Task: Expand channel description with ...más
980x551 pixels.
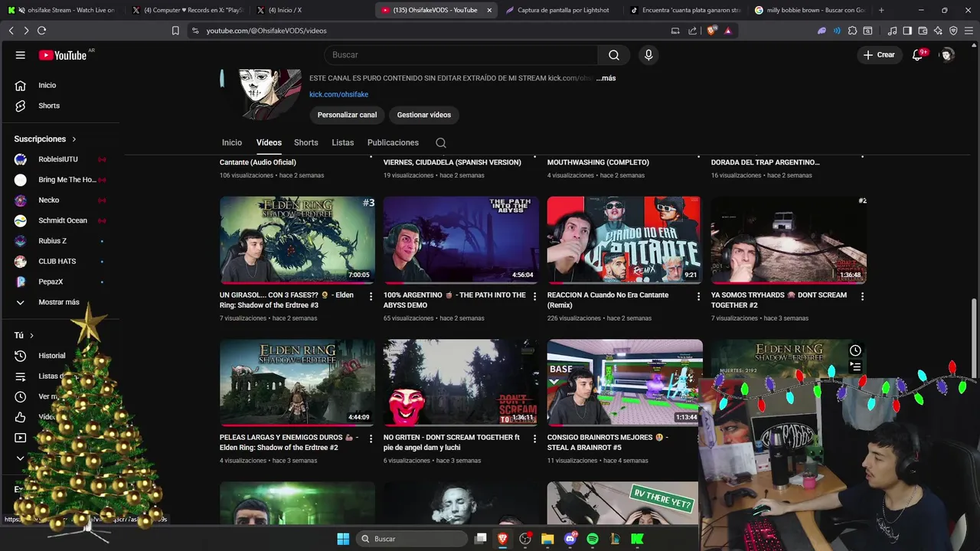Action: [x=606, y=78]
